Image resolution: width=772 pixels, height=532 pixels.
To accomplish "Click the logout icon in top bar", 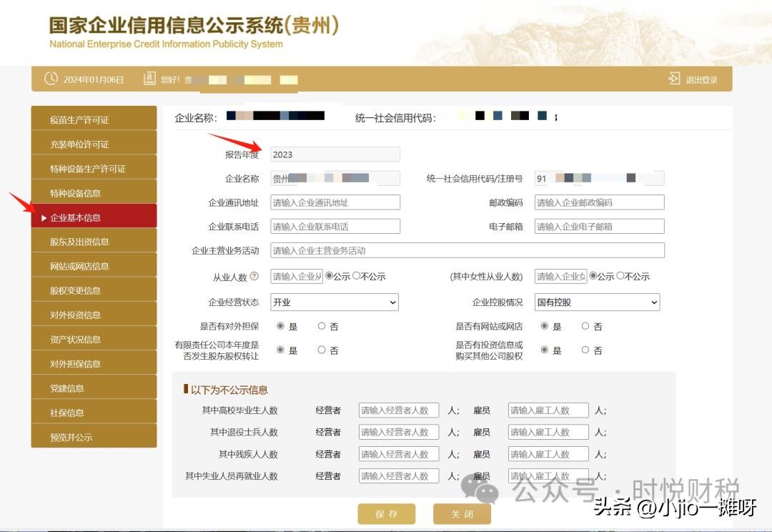I will pos(674,79).
